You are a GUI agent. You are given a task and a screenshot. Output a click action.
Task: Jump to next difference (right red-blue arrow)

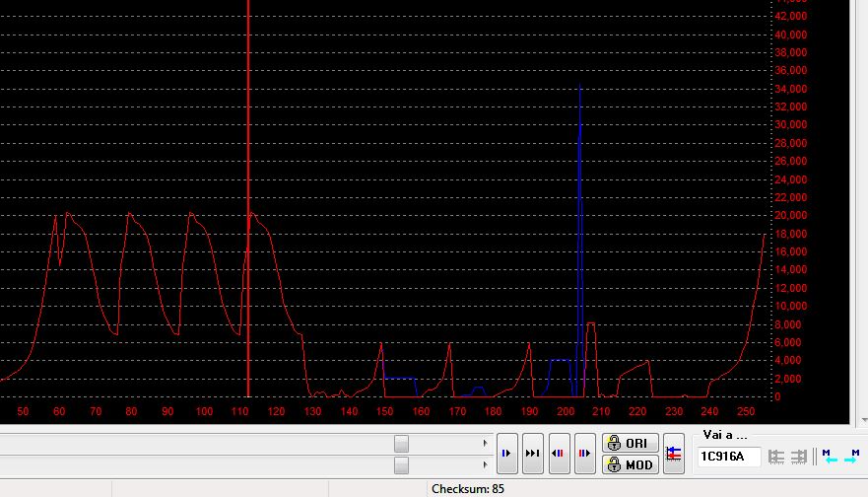[584, 454]
